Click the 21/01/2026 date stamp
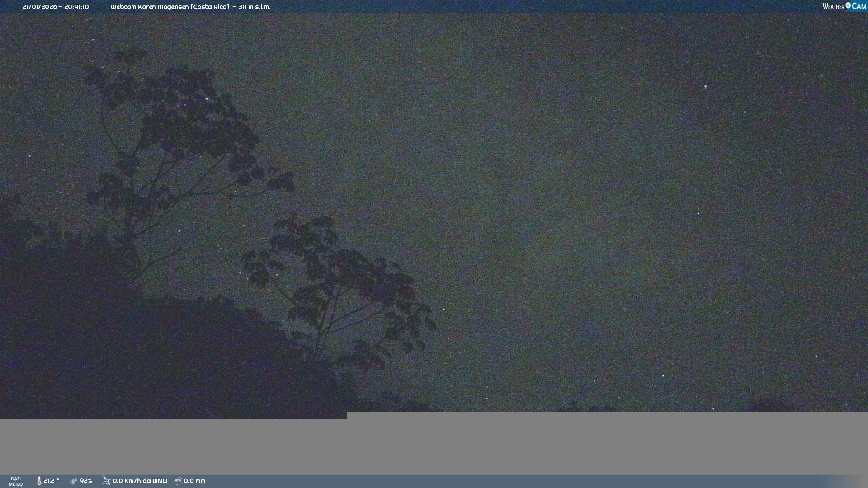Image resolution: width=868 pixels, height=488 pixels. [x=39, y=7]
